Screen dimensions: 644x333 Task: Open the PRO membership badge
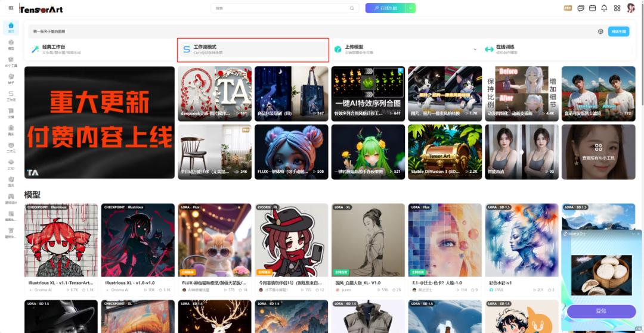568,8
